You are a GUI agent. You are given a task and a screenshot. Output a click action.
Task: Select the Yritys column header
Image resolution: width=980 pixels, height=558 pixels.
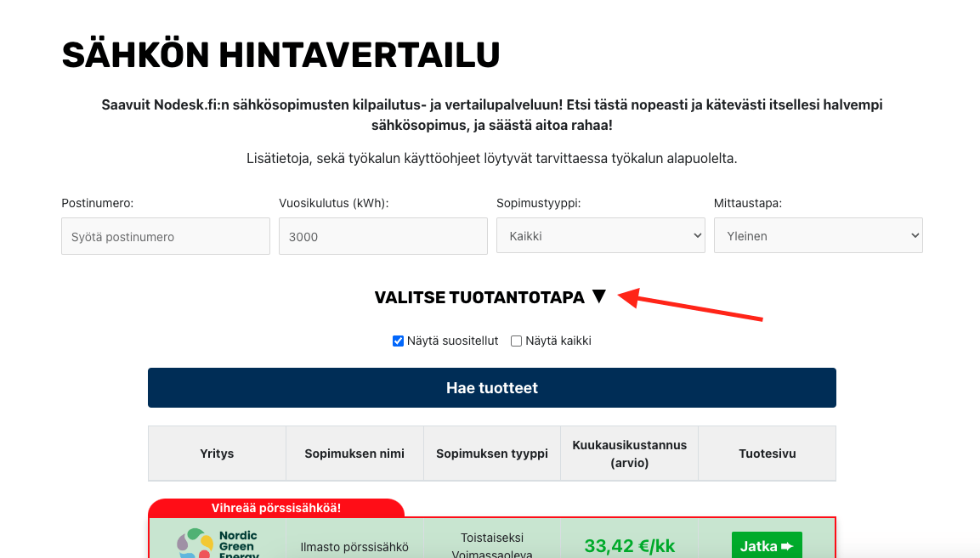pos(217,454)
